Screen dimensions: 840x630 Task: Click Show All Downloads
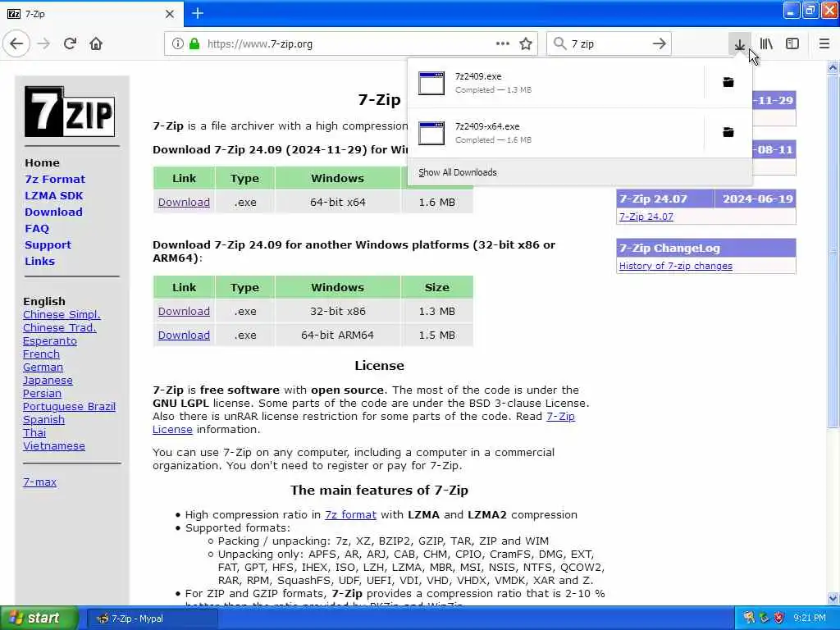[458, 172]
